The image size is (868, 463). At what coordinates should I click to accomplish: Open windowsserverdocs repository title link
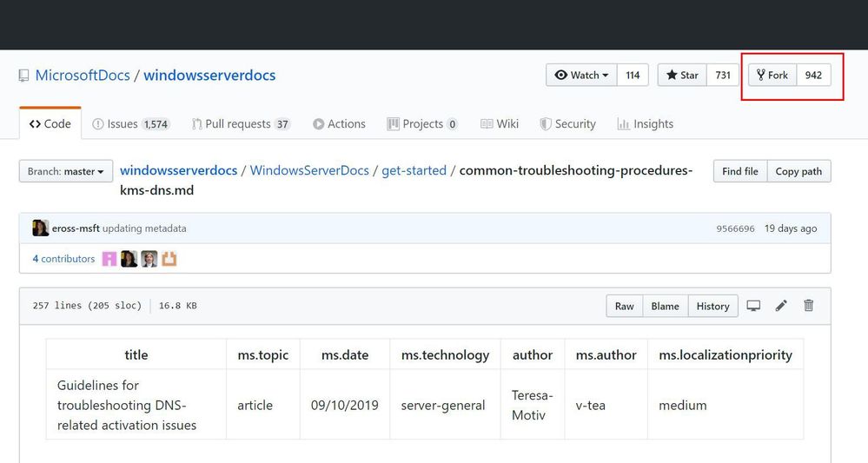click(x=209, y=76)
